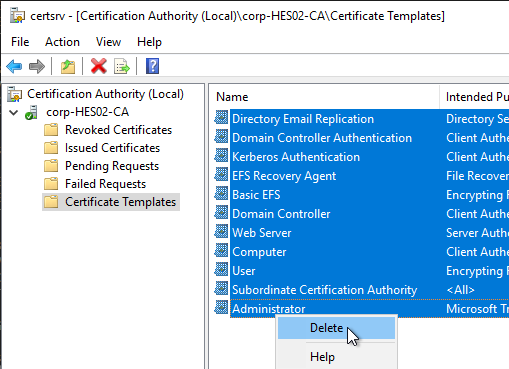Collapse the corp-HES02-CA tree node
Screen dimensions: 509x369
pyautogui.click(x=14, y=112)
